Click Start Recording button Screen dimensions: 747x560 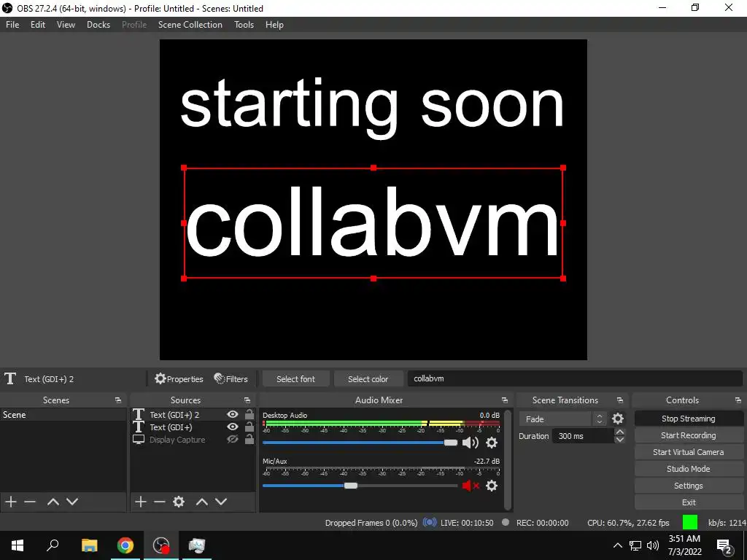tap(689, 435)
